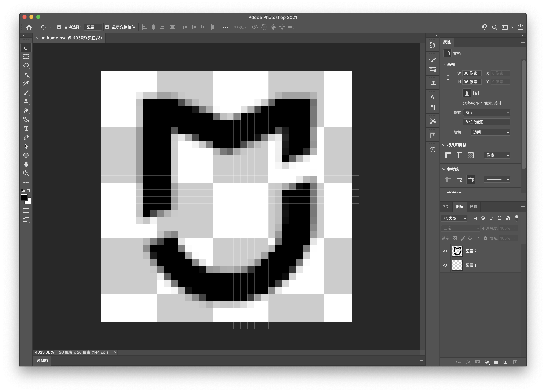Viewport: 546px width, 392px height.
Task: Click the foreground color swatch
Action: (x=24, y=198)
